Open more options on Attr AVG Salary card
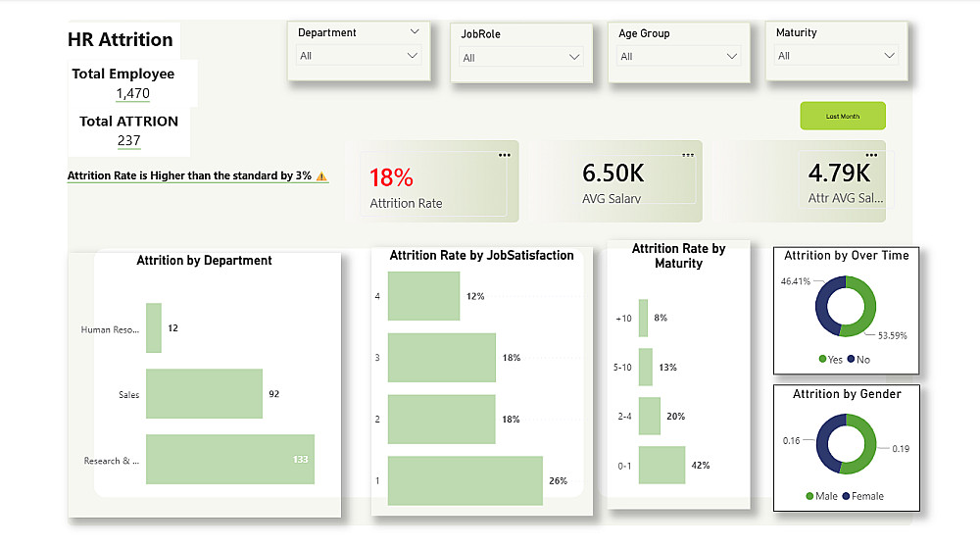980x547 pixels. [871, 155]
